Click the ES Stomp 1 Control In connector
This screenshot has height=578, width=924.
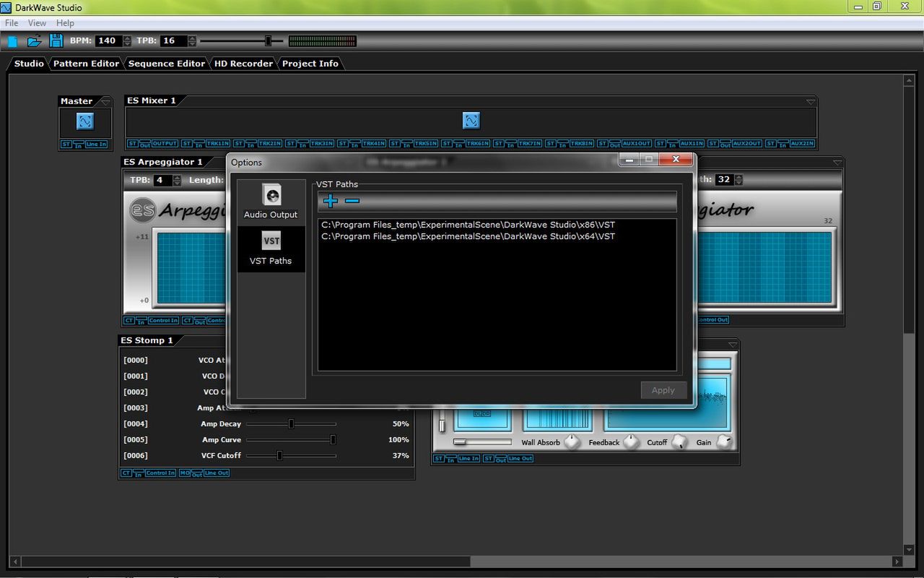160,473
